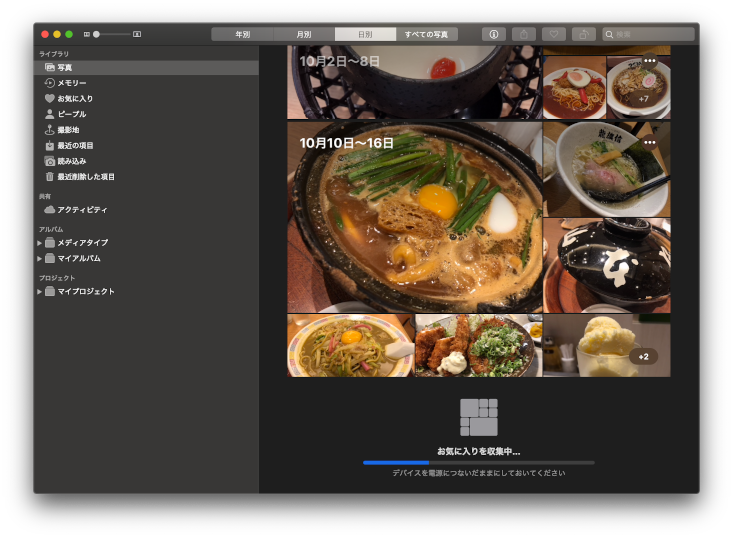Open お気に入り in the sidebar
This screenshot has height=538, width=733.
pyautogui.click(x=146, y=98)
